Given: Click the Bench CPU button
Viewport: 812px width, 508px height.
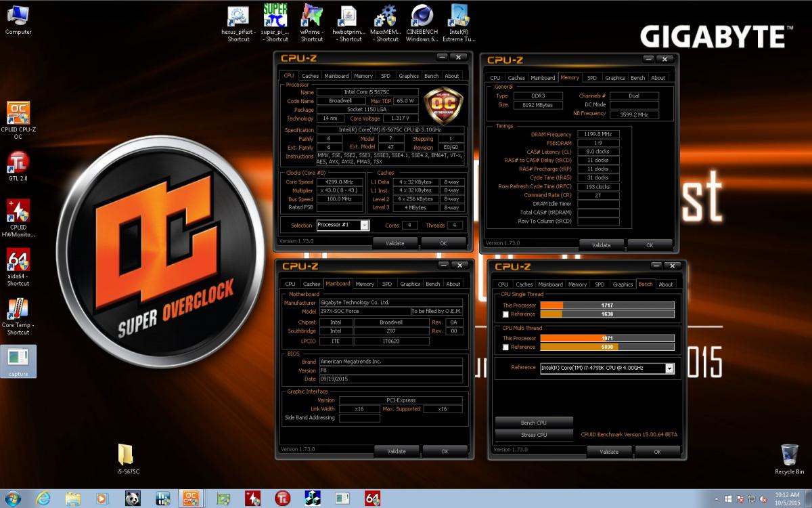Looking at the screenshot, I should tap(534, 423).
